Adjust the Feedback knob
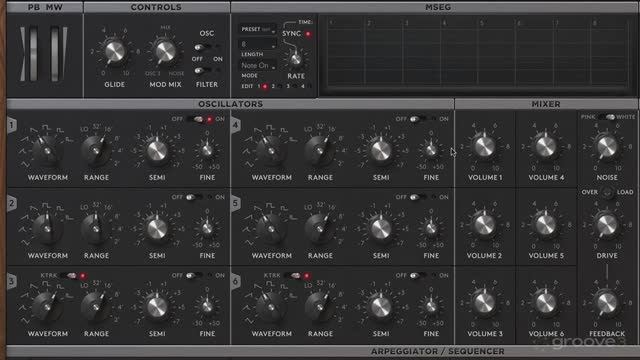640x360 pixels. (x=607, y=303)
